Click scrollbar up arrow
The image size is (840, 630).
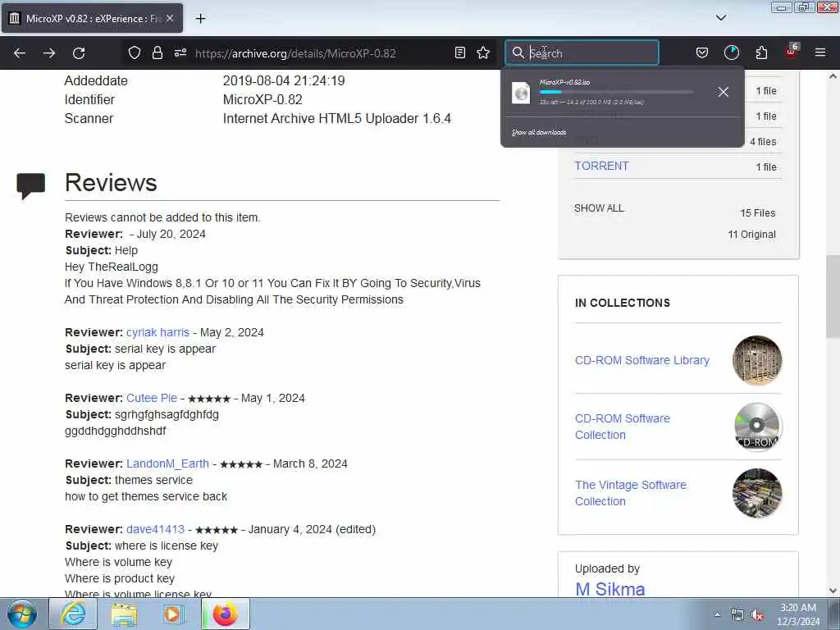point(833,76)
